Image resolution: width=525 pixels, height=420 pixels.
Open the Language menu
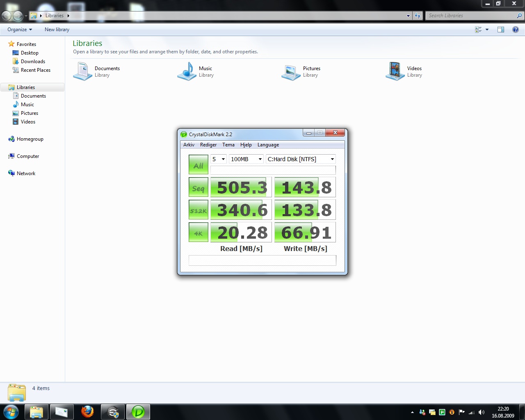tap(268, 145)
